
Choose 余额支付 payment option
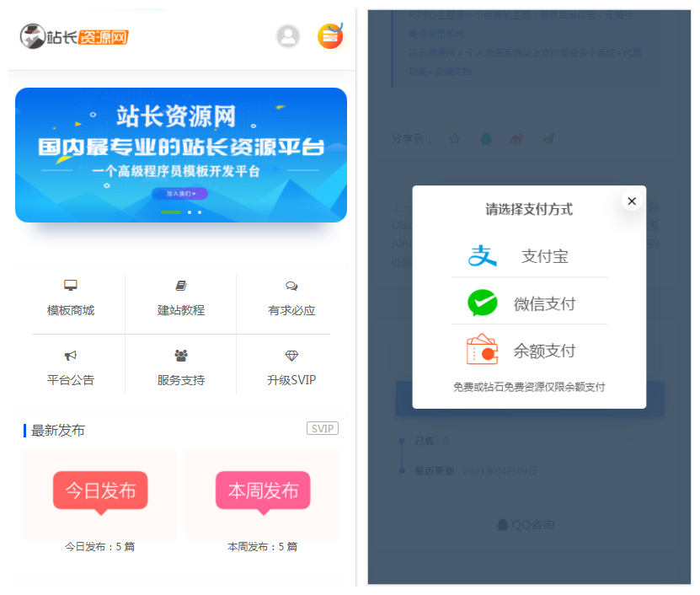point(529,350)
